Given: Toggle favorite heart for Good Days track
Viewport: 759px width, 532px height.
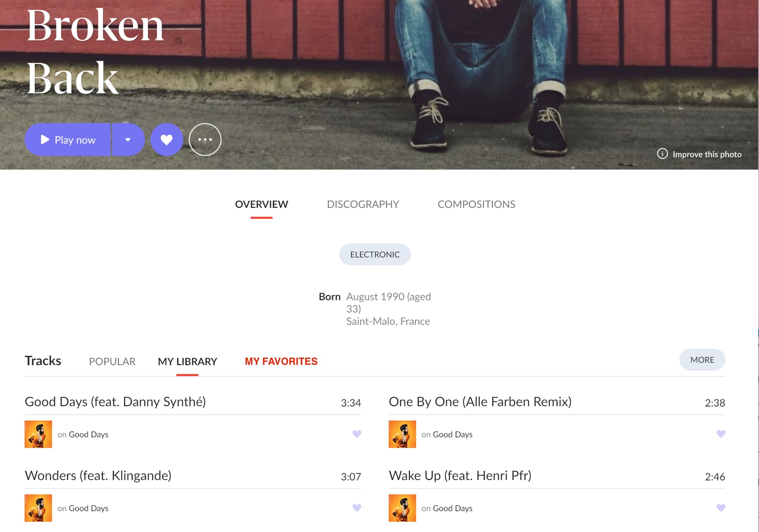Looking at the screenshot, I should tap(357, 434).
